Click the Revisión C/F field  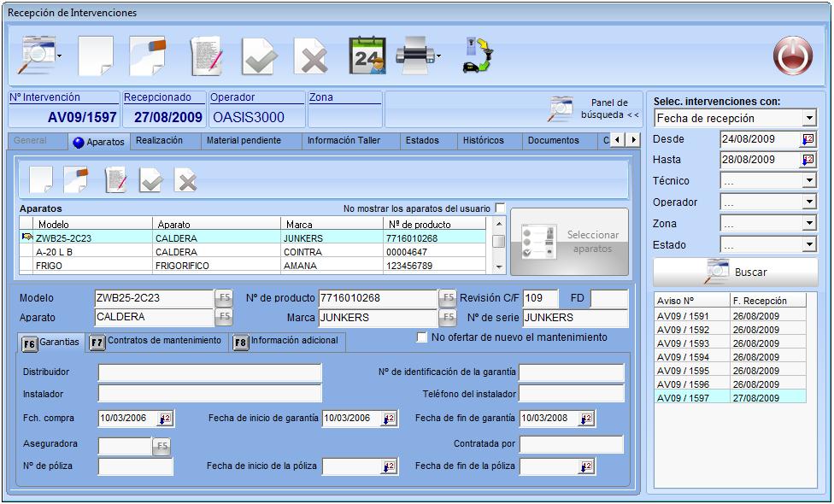coord(540,298)
